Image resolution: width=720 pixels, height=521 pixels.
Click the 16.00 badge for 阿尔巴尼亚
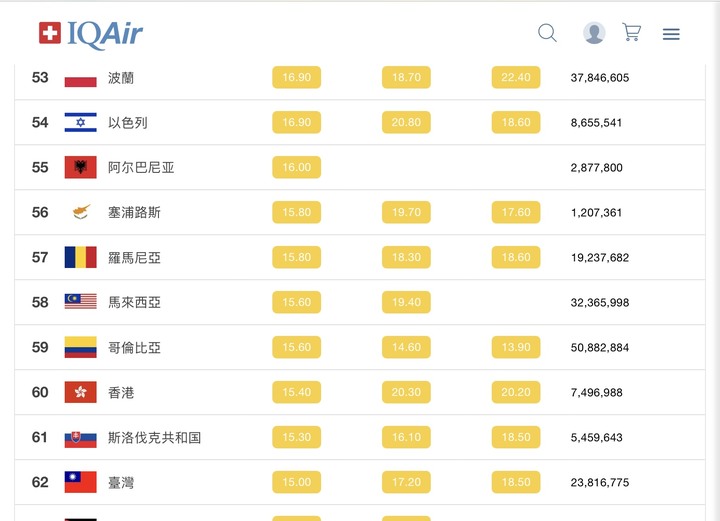pos(297,167)
